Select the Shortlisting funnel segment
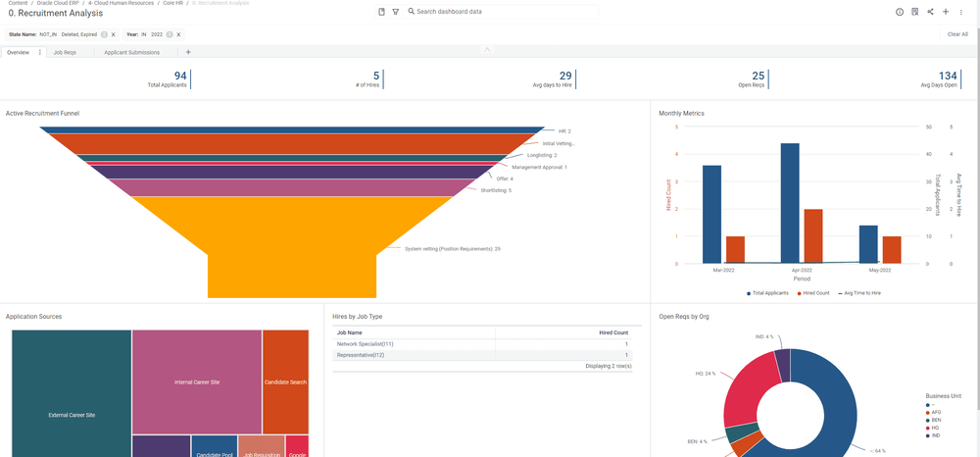This screenshot has height=457, width=980. (x=292, y=187)
